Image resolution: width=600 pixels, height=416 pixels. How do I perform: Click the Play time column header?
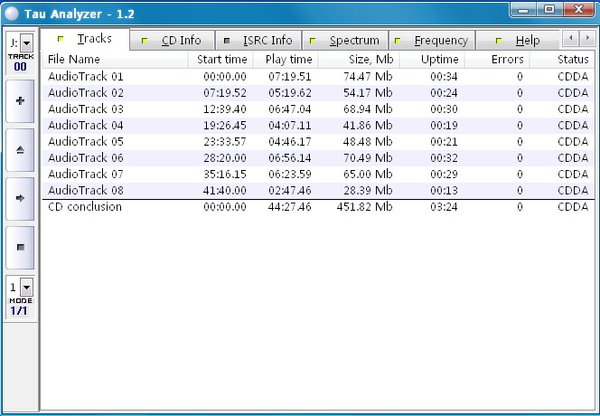point(285,60)
